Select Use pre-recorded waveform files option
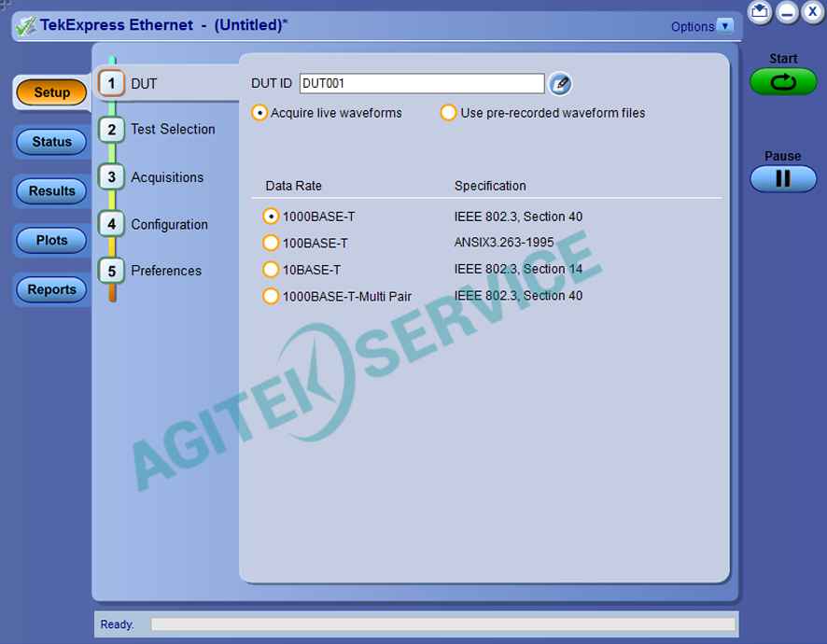 [x=448, y=112]
